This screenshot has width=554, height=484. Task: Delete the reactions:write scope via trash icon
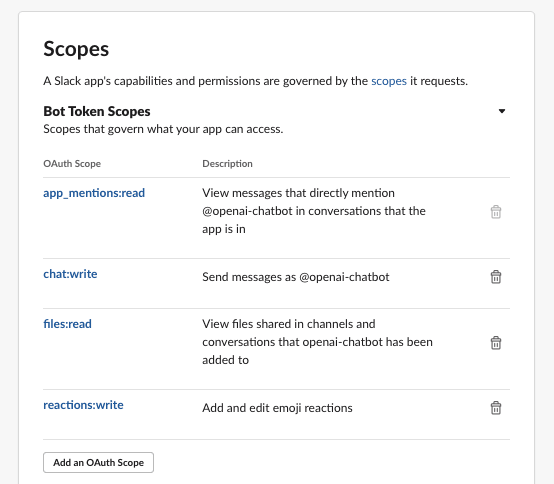(496, 408)
